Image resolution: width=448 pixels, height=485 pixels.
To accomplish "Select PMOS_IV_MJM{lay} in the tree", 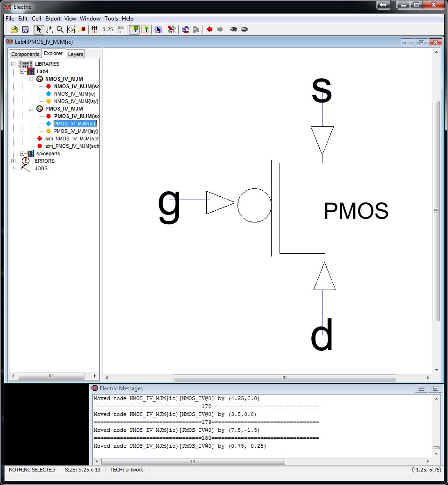I will [76, 131].
